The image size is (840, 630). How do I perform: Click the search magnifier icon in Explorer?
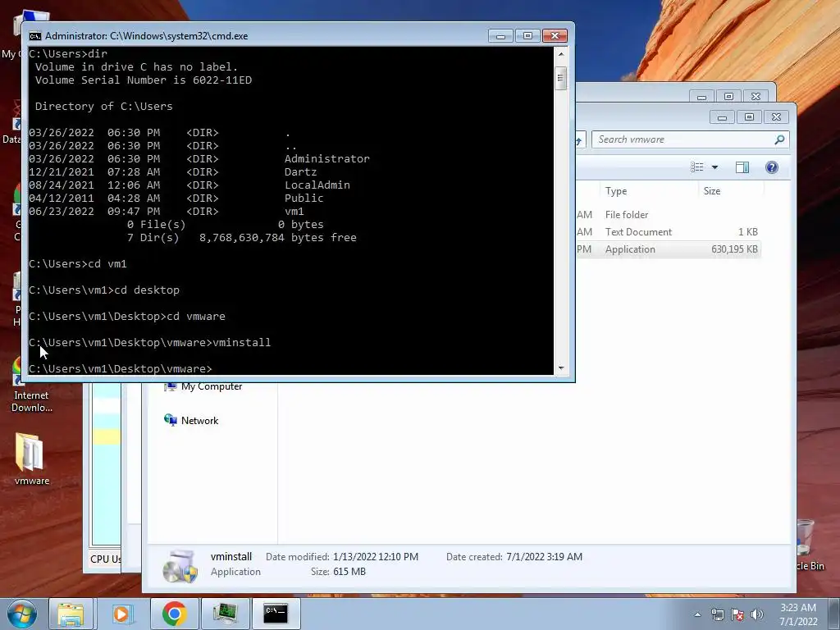(x=779, y=139)
